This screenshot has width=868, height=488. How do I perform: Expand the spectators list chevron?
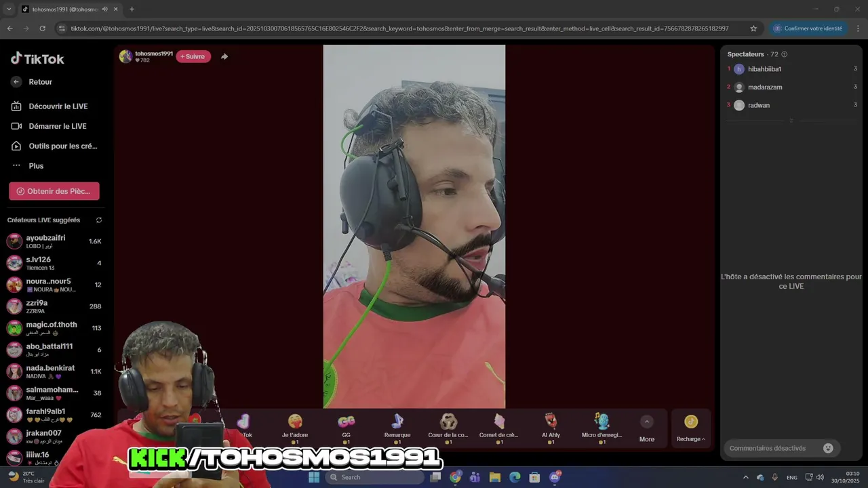coord(791,121)
